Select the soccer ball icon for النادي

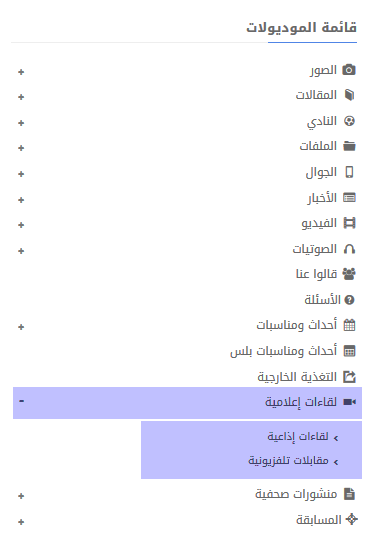point(349,121)
